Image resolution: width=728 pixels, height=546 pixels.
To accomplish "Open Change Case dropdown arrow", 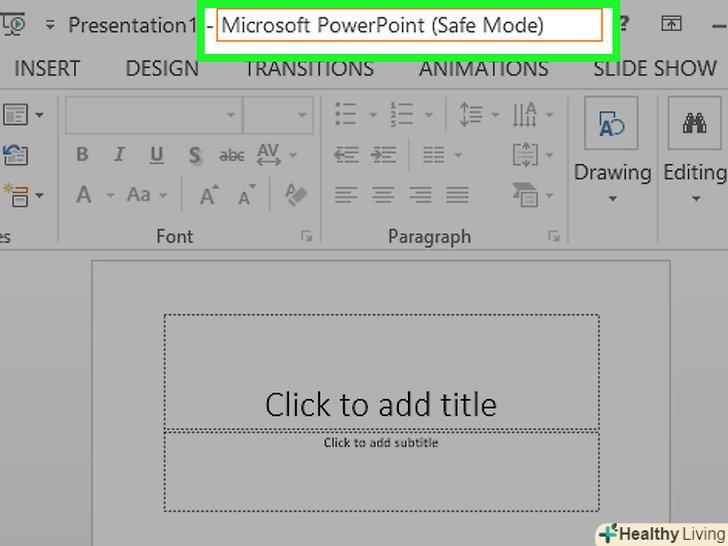I will click(x=163, y=195).
